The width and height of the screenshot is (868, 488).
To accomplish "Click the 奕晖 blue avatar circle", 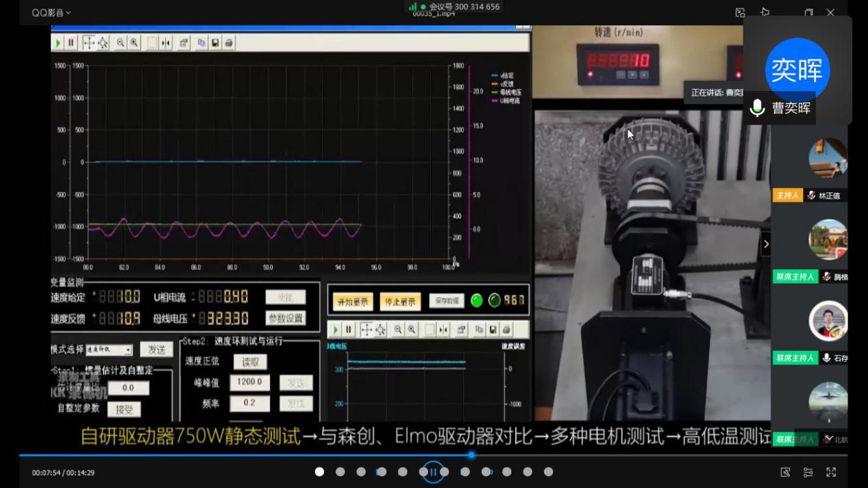I will click(x=797, y=70).
